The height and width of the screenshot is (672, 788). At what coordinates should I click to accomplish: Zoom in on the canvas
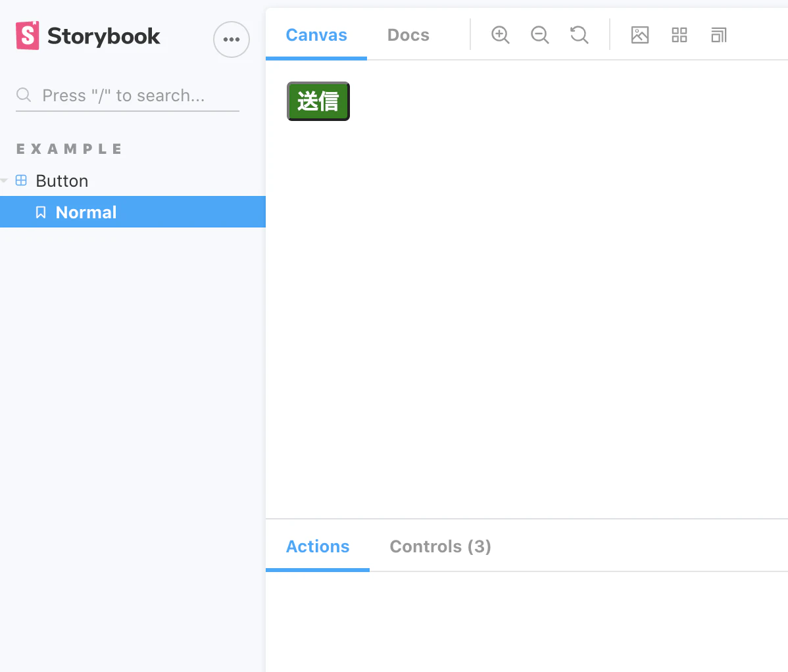[500, 35]
